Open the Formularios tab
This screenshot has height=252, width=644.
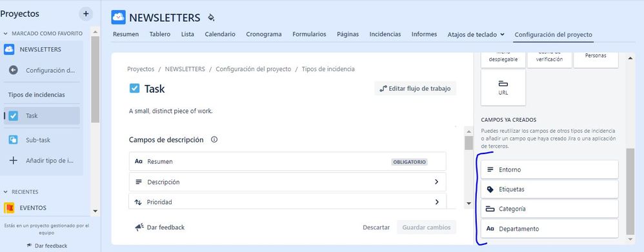pos(309,34)
